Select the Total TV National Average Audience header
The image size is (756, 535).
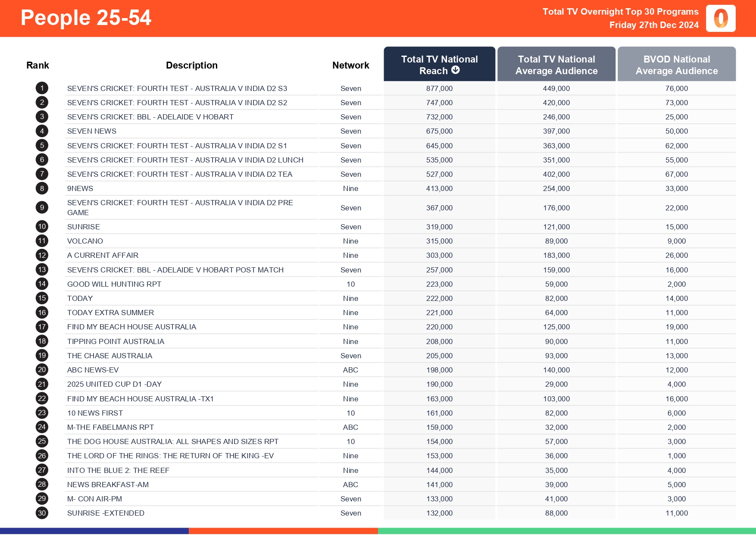pyautogui.click(x=556, y=65)
